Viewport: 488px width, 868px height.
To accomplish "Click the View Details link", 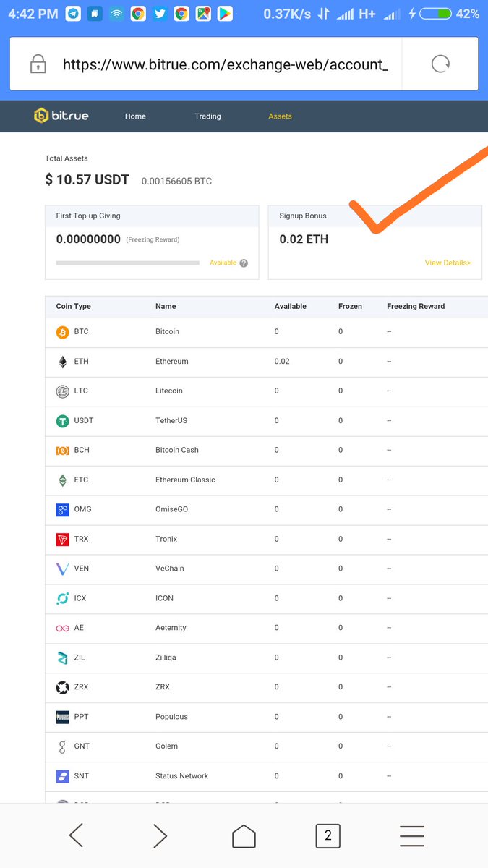I will (448, 263).
